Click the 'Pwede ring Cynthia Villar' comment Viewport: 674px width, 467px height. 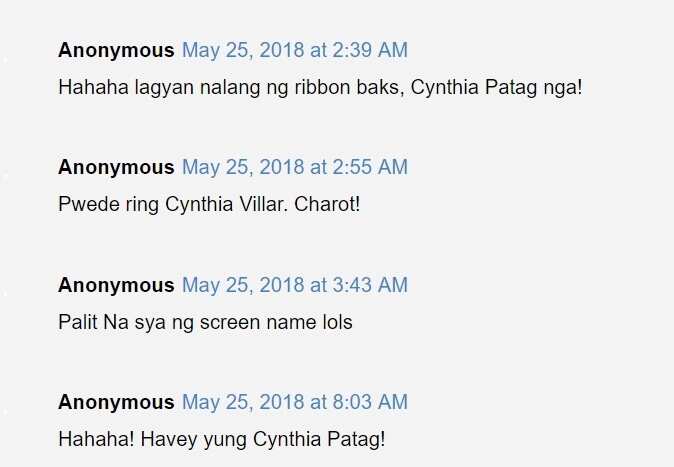click(209, 205)
